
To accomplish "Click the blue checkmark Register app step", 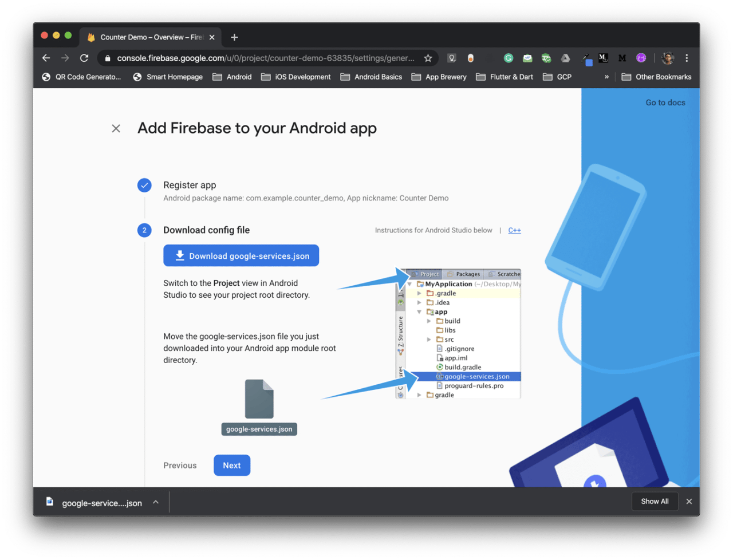I will pos(144,185).
